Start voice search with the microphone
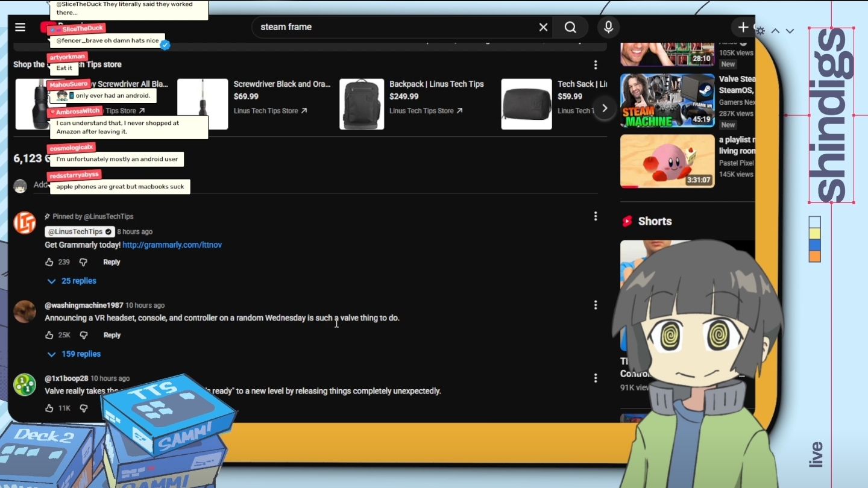868x488 pixels. [x=608, y=27]
